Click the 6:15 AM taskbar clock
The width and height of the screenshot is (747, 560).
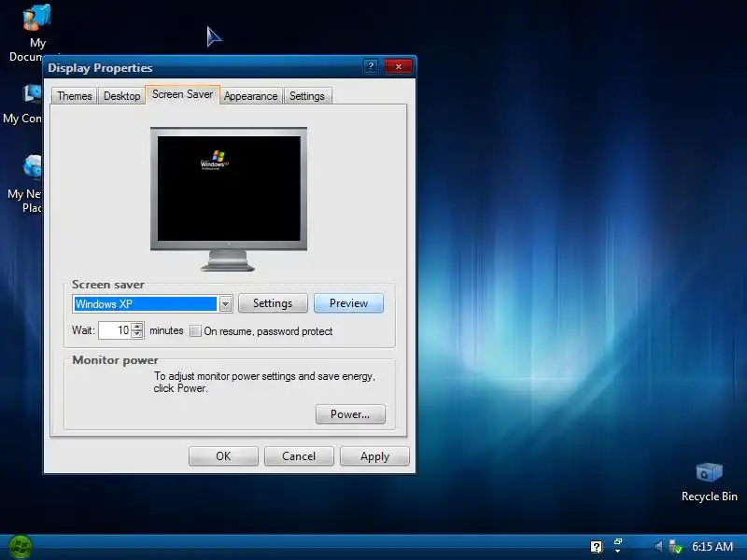click(712, 546)
